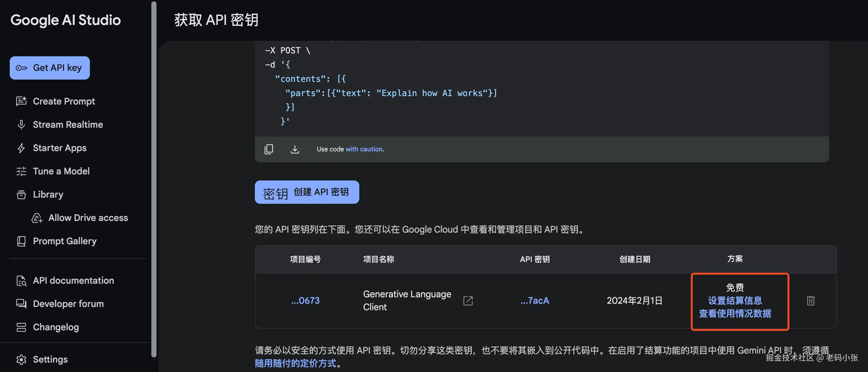Click 设置结算信息 billing link
The image size is (868, 372).
tap(734, 301)
